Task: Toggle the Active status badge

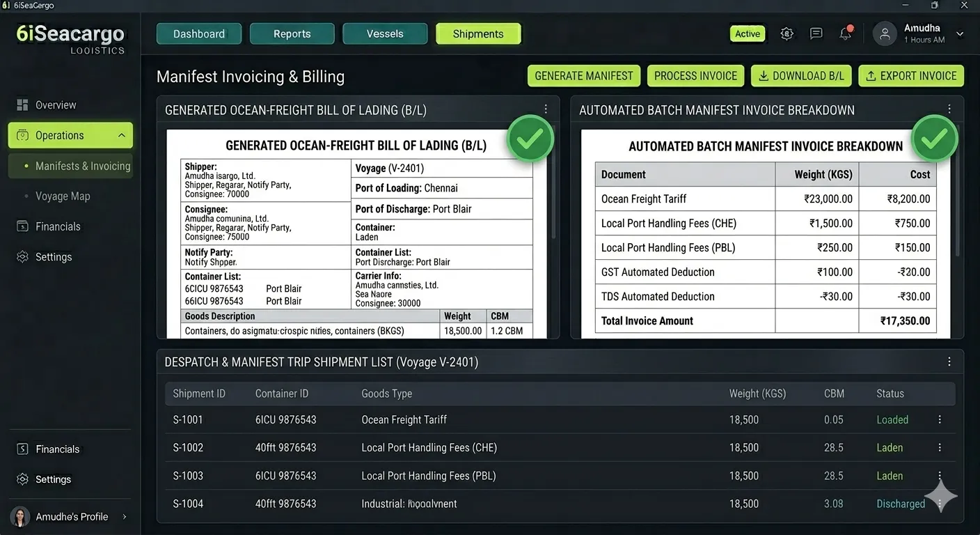Action: (748, 33)
